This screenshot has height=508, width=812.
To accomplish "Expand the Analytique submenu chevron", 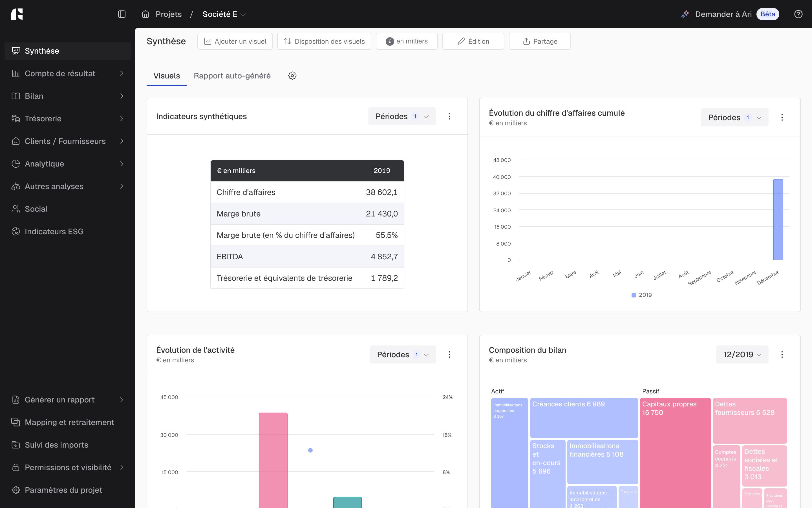I will [x=122, y=164].
